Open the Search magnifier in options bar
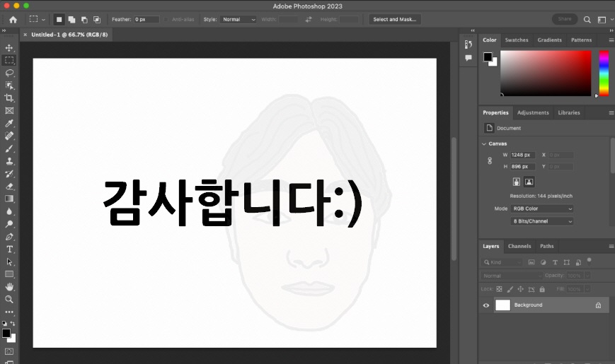 587,20
